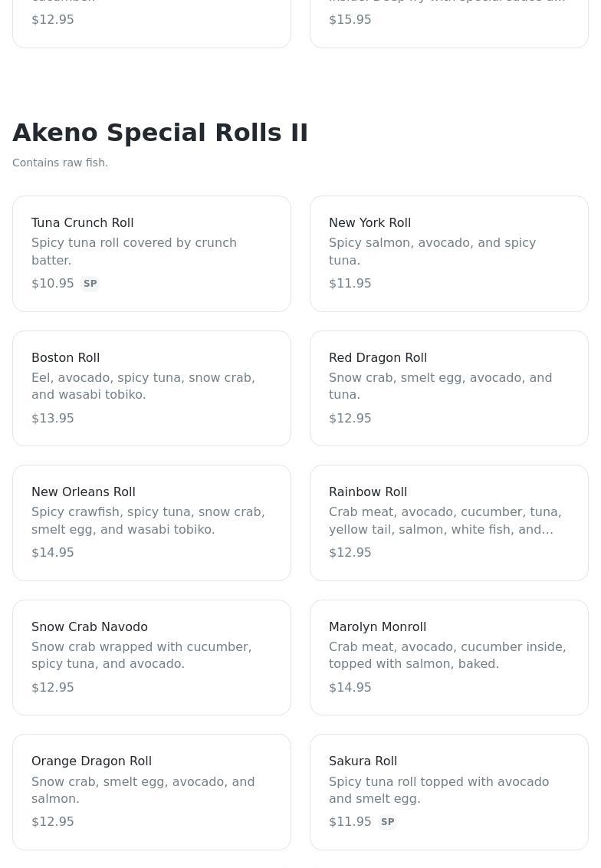Image resolution: width=601 pixels, height=868 pixels.
Task: Click the New Orleans Roll description text
Action: point(148,521)
